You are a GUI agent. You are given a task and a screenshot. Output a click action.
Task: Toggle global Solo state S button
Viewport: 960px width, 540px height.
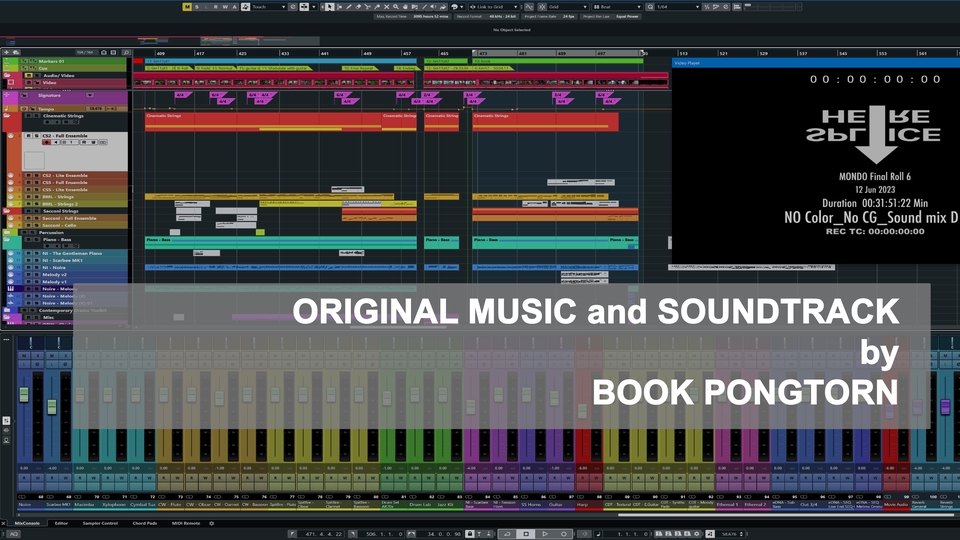tap(196, 7)
